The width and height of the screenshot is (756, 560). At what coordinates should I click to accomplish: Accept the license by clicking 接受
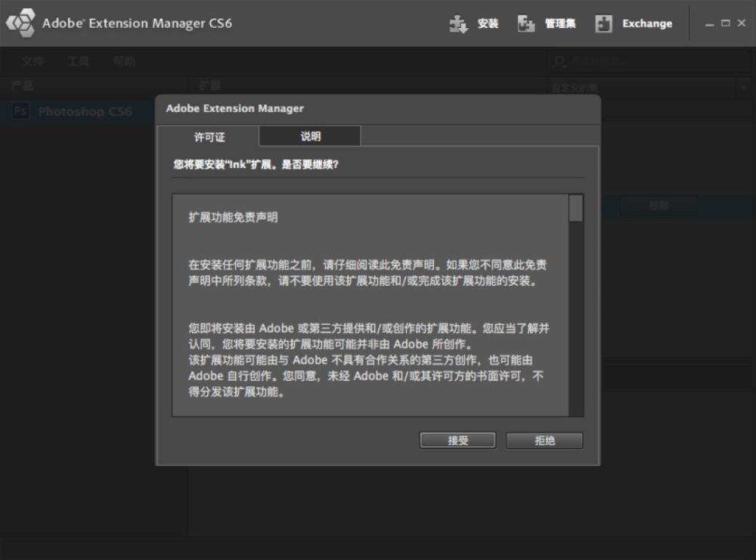point(457,441)
